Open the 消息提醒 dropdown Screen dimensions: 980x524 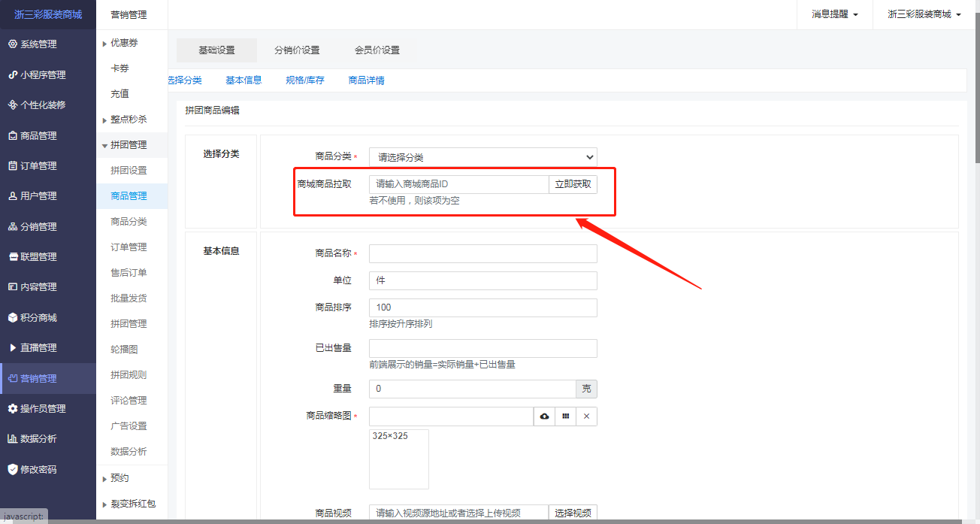[x=835, y=14]
